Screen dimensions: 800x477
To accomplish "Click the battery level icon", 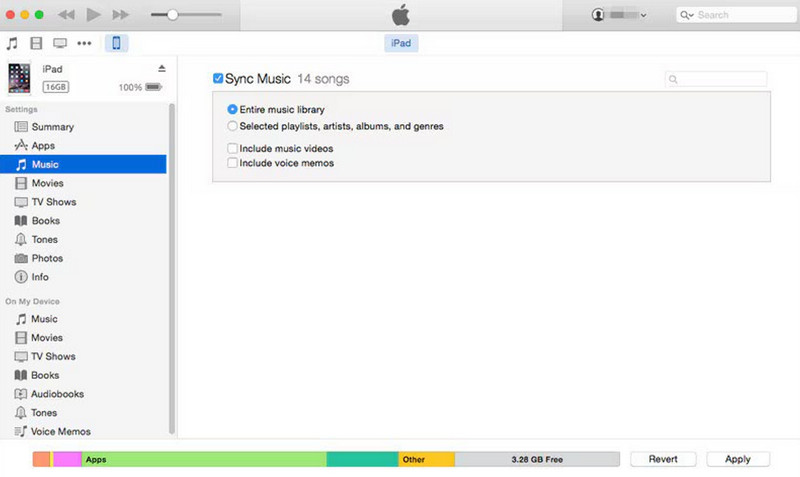I will tap(154, 87).
